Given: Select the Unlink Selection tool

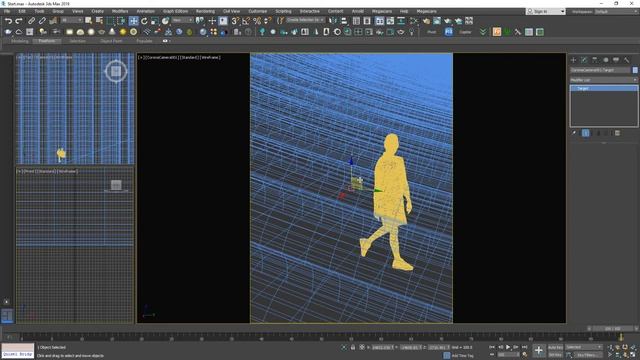Looking at the screenshot, I should pyautogui.click(x=42, y=21).
